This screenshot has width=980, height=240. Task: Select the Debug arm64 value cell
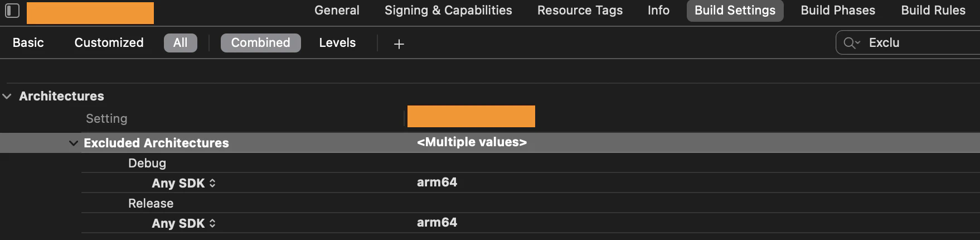click(x=437, y=183)
